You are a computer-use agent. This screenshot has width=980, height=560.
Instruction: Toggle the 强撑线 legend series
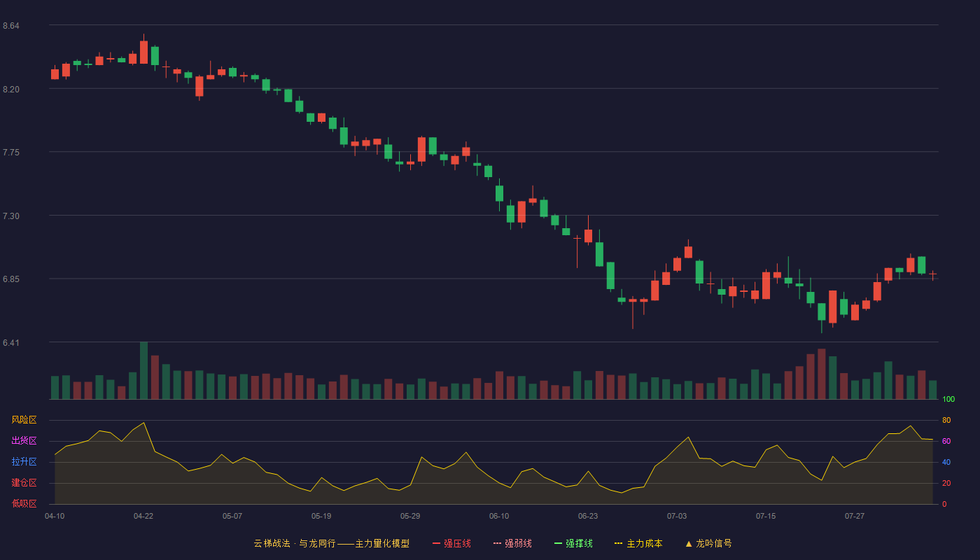click(573, 543)
